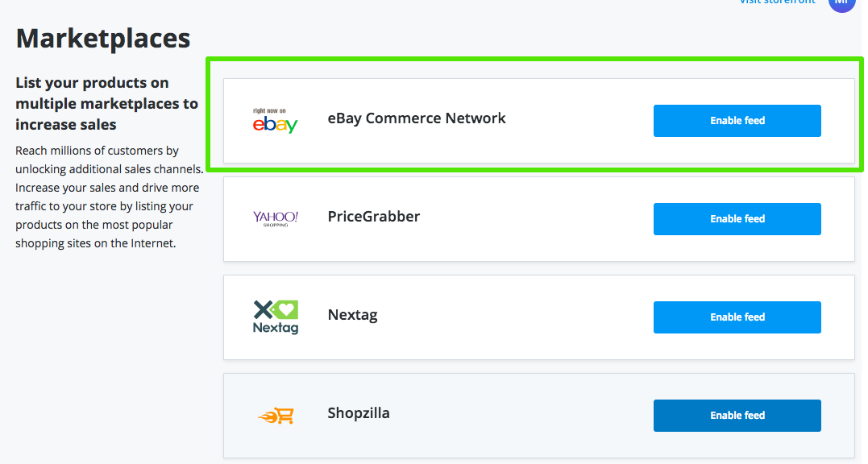Click the Nextag marketplace name
This screenshot has height=464, width=868.
tap(352, 315)
